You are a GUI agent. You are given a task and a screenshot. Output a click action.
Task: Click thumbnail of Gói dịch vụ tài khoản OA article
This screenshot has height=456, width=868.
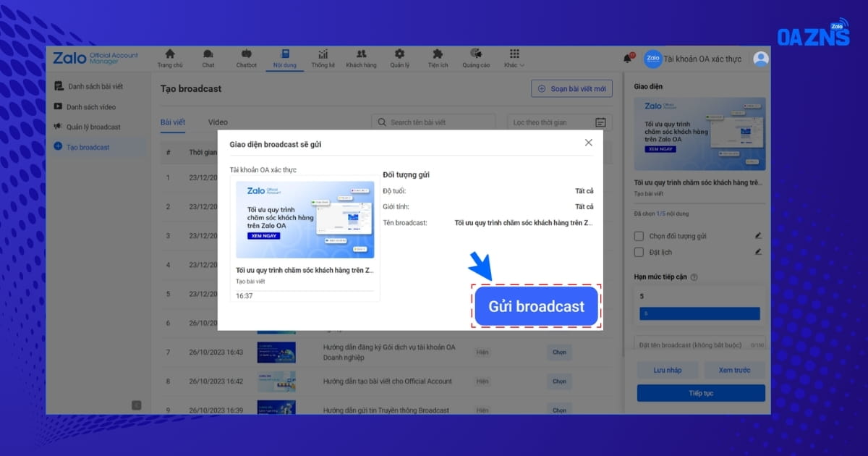coord(276,352)
